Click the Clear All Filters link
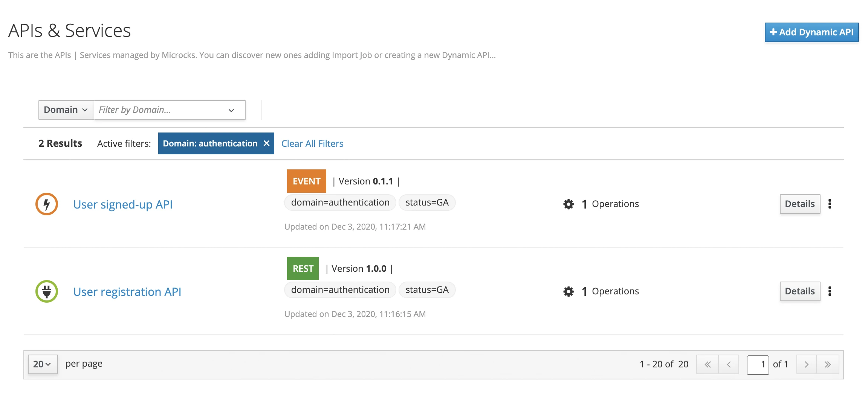The height and width of the screenshot is (396, 868). pos(312,143)
